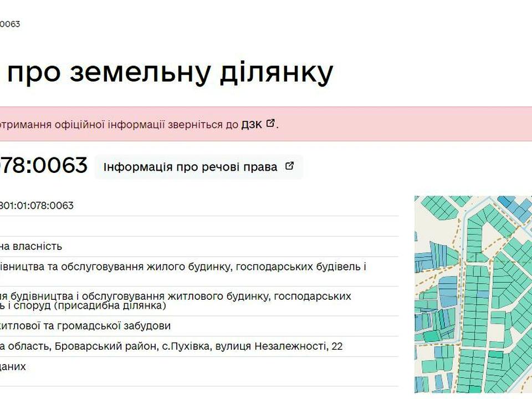
Task: Open the ДЗК link in the pink notice
Action: click(x=251, y=124)
